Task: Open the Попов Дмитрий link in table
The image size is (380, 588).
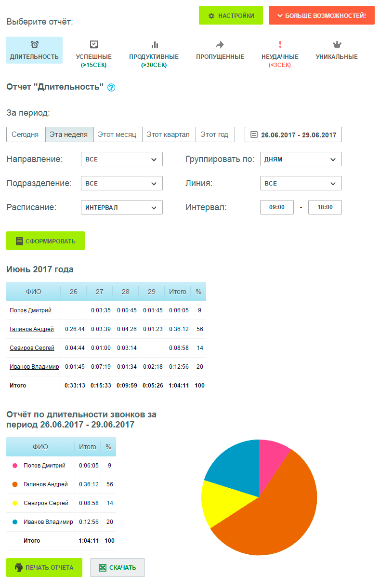Action: (x=30, y=310)
